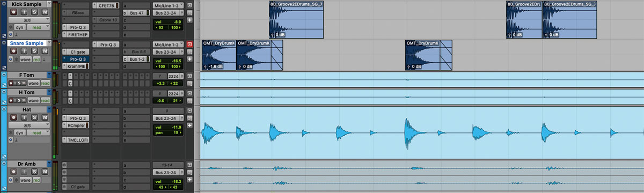Click Hat track elastic audio snowflake icon
The height and width of the screenshot is (193, 644).
pyautogui.click(x=10, y=133)
